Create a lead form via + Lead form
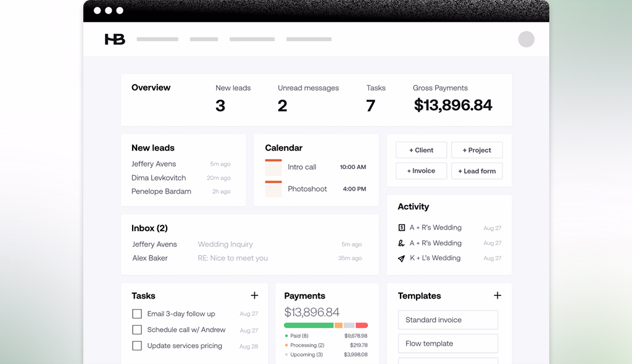 tap(476, 171)
